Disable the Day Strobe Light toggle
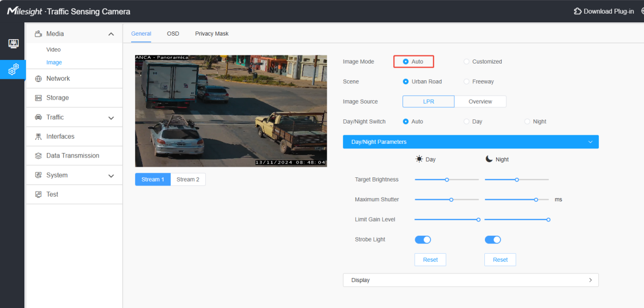Viewport: 644px width, 308px height. click(423, 239)
